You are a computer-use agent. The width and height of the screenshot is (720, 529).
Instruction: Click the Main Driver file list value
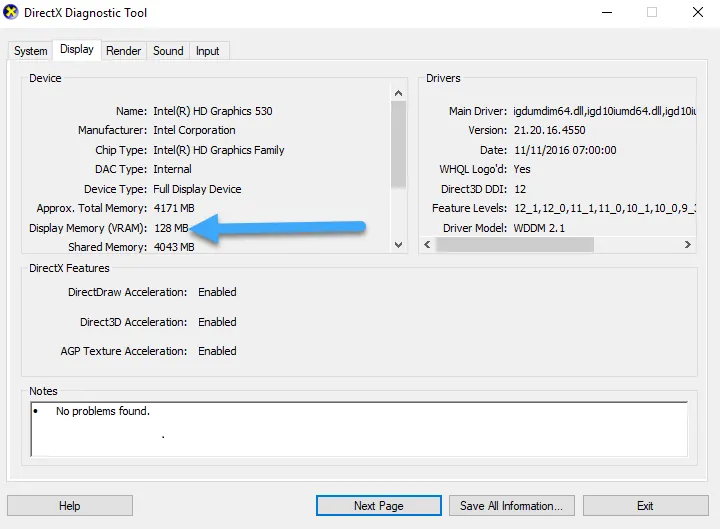(605, 111)
